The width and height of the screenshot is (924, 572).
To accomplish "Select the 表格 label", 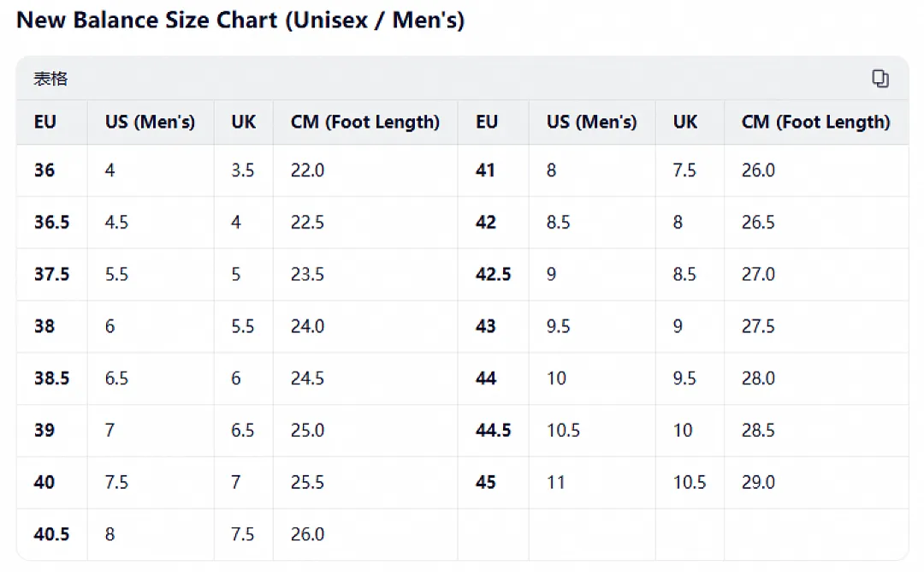I will pyautogui.click(x=50, y=79).
